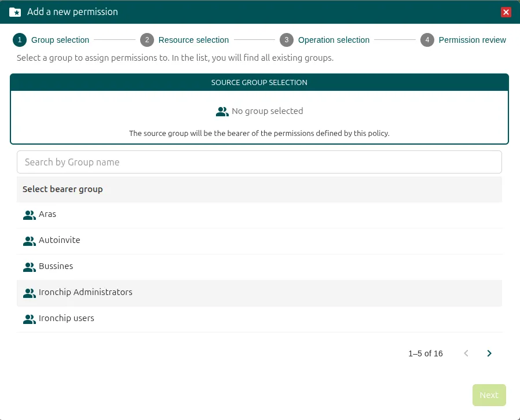Viewport: 520px width, 420px height.
Task: Select the Autoinvite group
Action: point(259,241)
